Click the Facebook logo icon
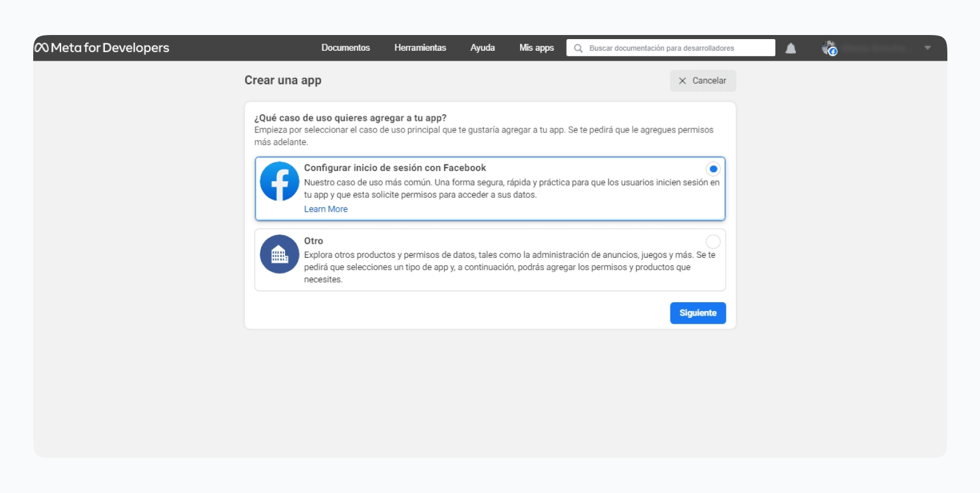The image size is (980, 493). point(280,181)
